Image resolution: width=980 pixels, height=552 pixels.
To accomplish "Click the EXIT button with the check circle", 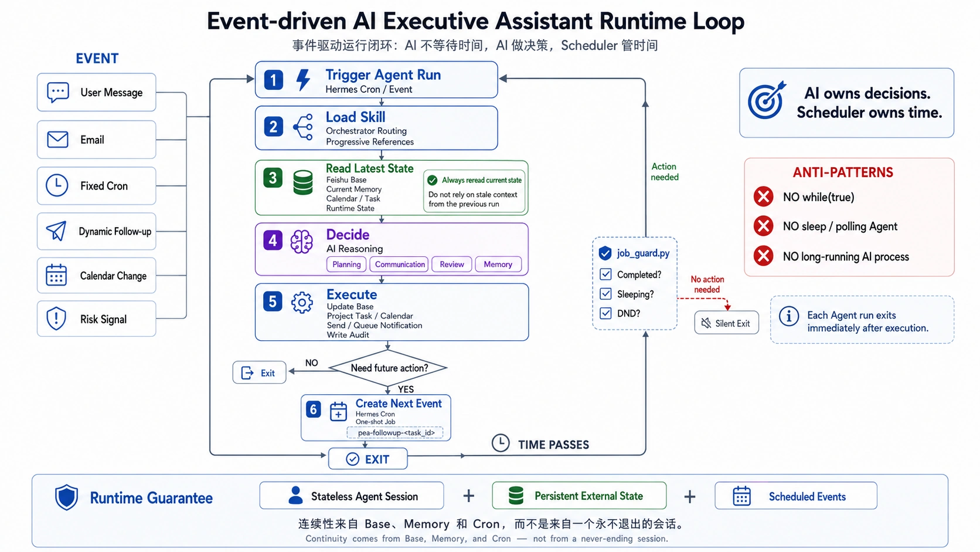I will click(368, 459).
